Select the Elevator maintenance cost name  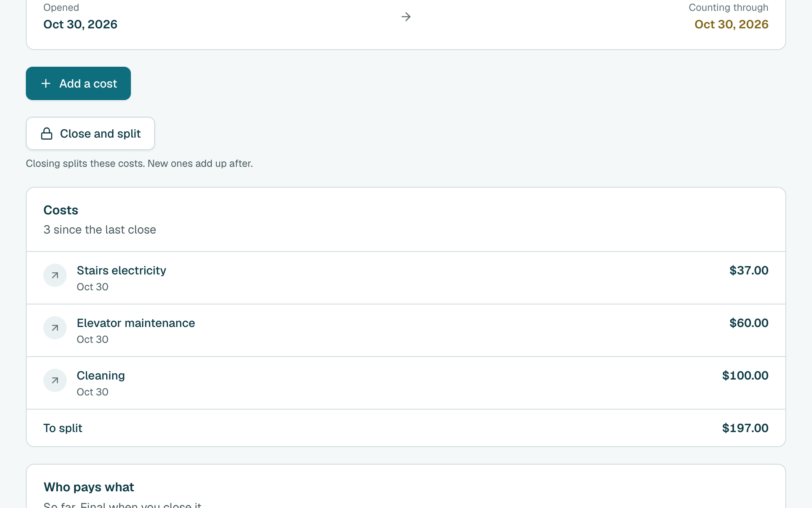coord(136,323)
